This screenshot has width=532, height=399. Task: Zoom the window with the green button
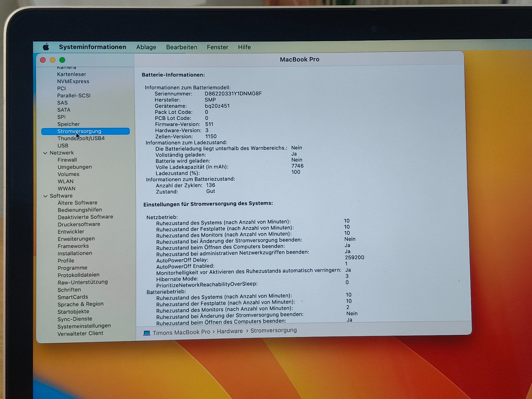pyautogui.click(x=62, y=60)
